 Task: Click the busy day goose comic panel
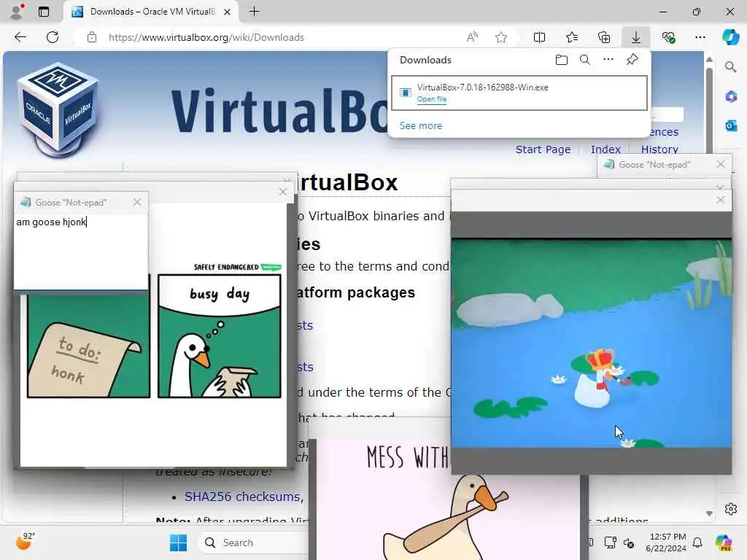(x=219, y=335)
